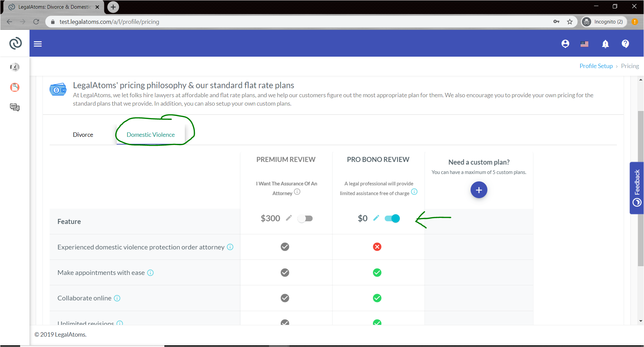This screenshot has width=644, height=347.
Task: Click Premium checkmark for Make appointments row
Action: click(x=285, y=273)
